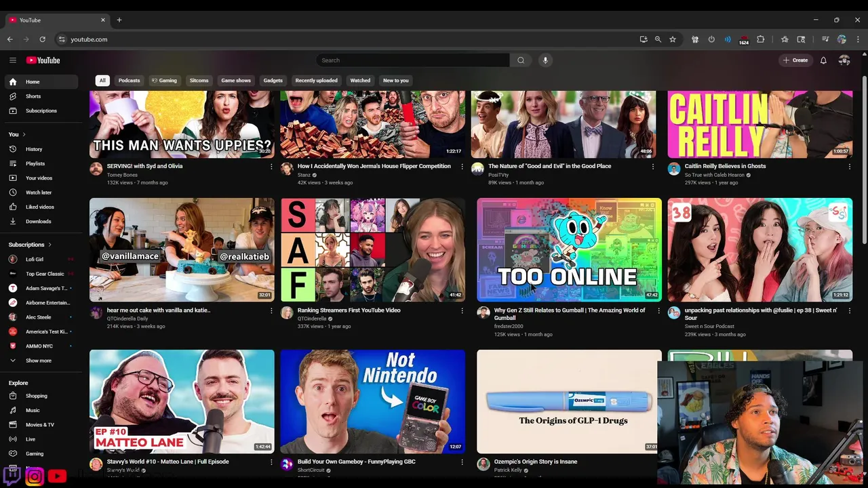Open Shopping under Explore

41,396
